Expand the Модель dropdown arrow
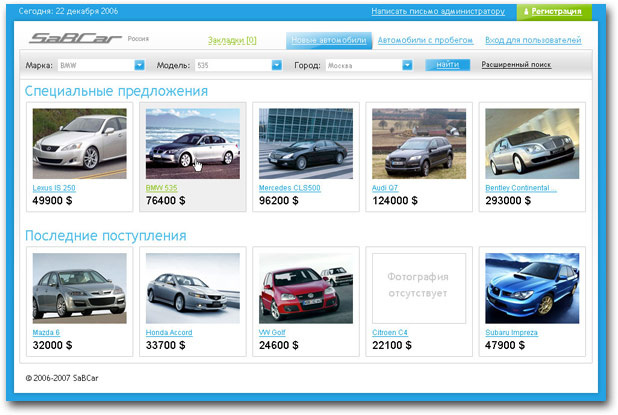Screen dimensions: 618x415 pyautogui.click(x=277, y=65)
